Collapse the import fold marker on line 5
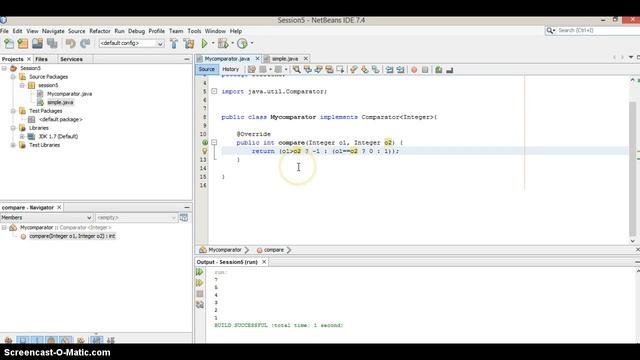This screenshot has height=360, width=640. [x=214, y=91]
